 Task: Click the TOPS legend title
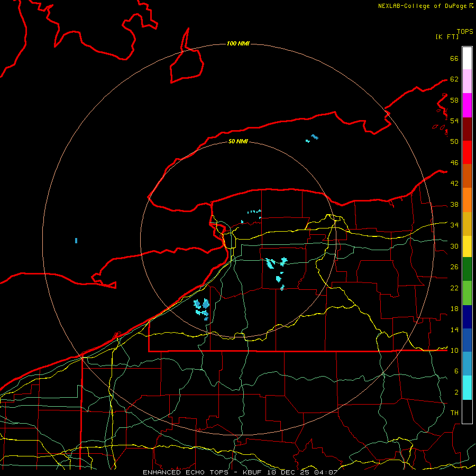[x=465, y=32]
